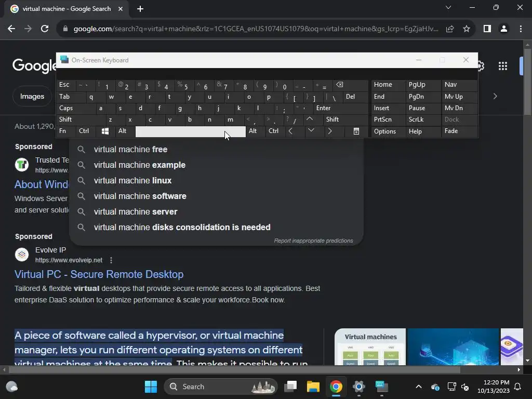Select suggestion 'virtual machine linux'
The width and height of the screenshot is (532, 399).
pyautogui.click(x=217, y=180)
